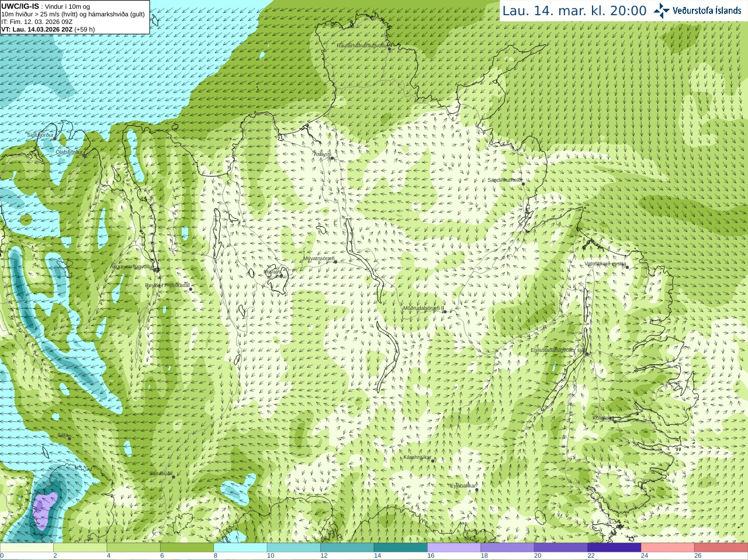The height and width of the screenshot is (560, 748).
Task: Click the 'Lau. 14. mar. kl. 20:00' date heading
Action: pyautogui.click(x=574, y=11)
